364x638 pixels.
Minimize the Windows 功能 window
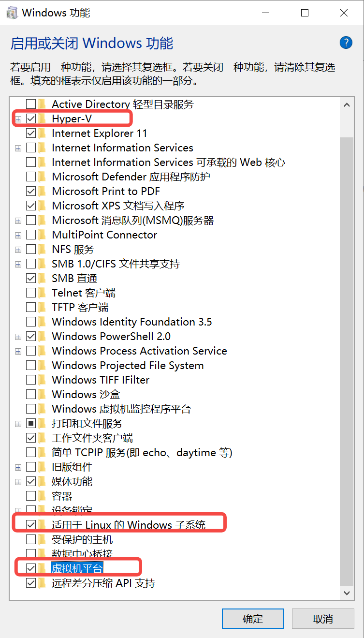click(265, 13)
